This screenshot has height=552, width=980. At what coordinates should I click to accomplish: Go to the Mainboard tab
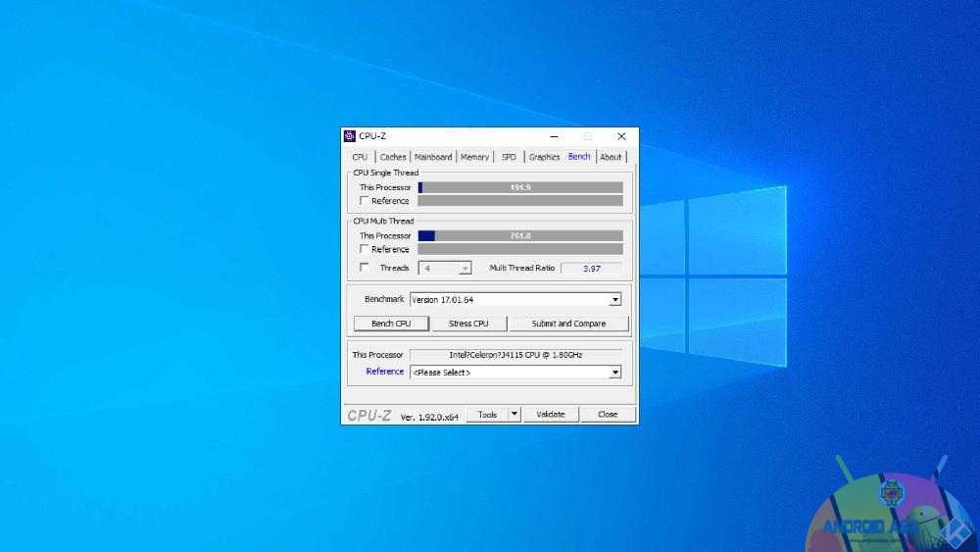tap(433, 157)
